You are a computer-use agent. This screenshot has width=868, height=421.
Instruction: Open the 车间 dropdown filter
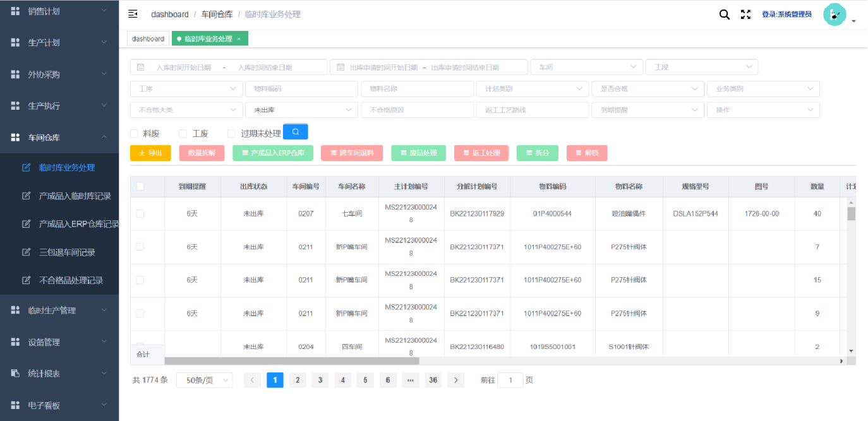coord(587,68)
